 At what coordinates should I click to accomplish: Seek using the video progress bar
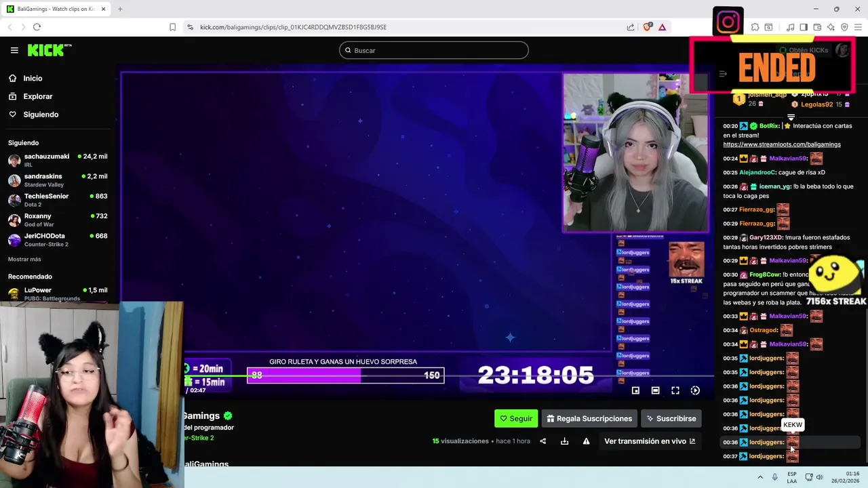(x=449, y=375)
